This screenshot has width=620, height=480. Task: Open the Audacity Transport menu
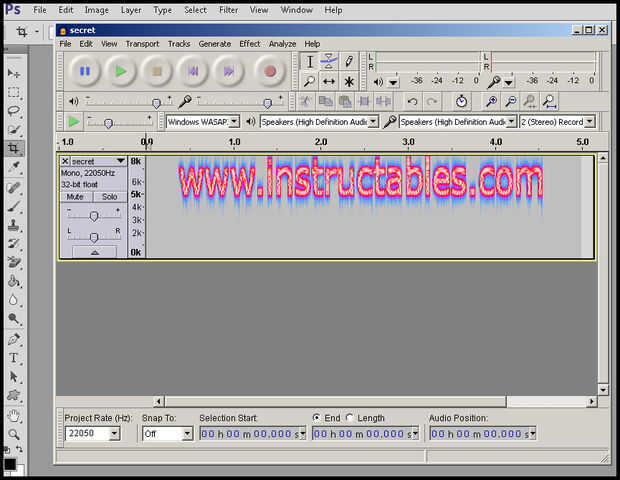coord(142,44)
